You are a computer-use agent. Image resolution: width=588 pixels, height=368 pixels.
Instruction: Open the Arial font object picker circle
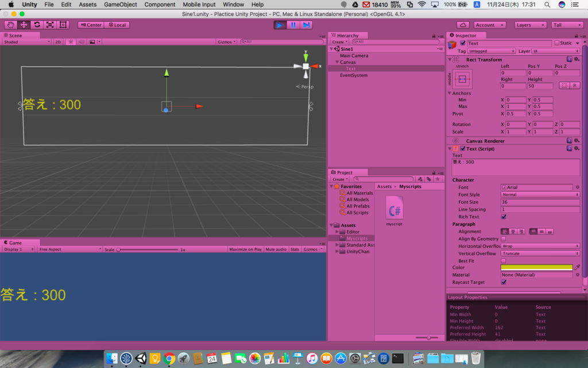pos(578,187)
